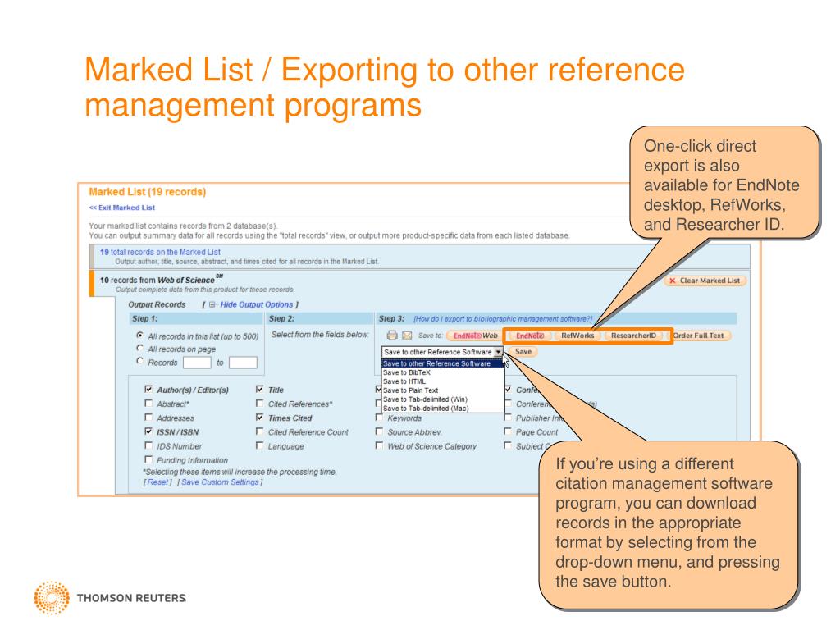The image size is (840, 630).
Task: Click the Save button next to dropdown
Action: (x=523, y=351)
